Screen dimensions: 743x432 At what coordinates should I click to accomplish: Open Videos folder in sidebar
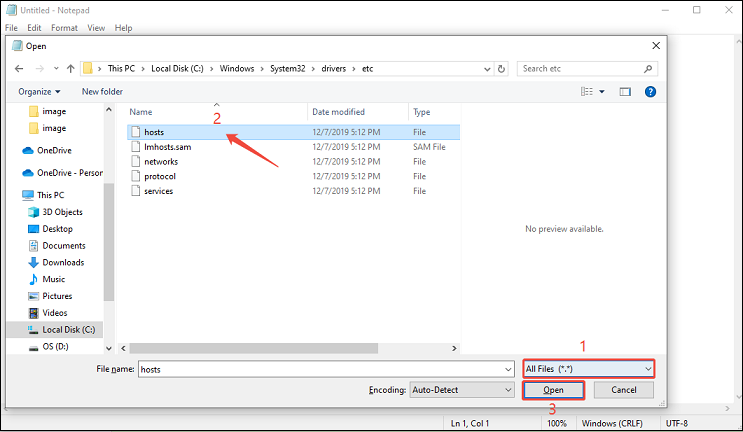point(48,313)
